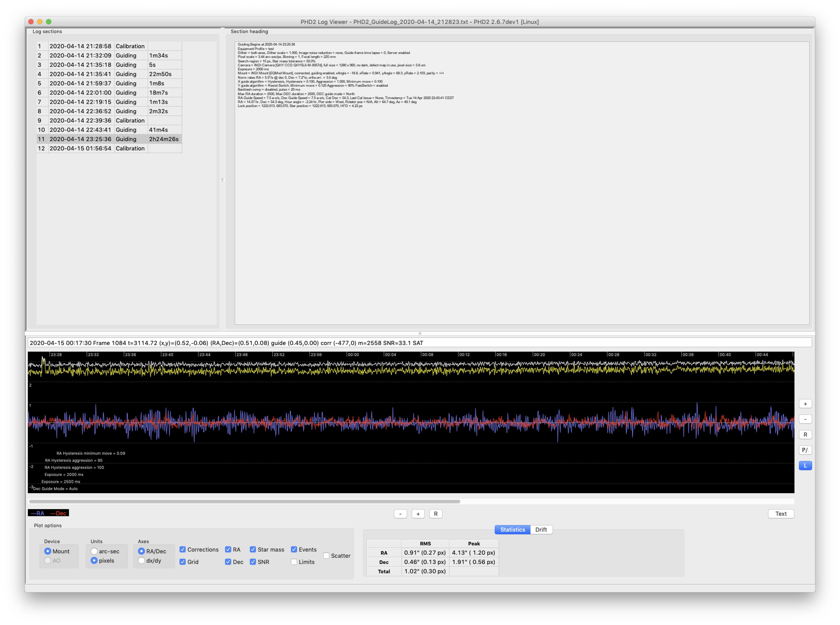Switch to the Drift tab

coord(541,530)
